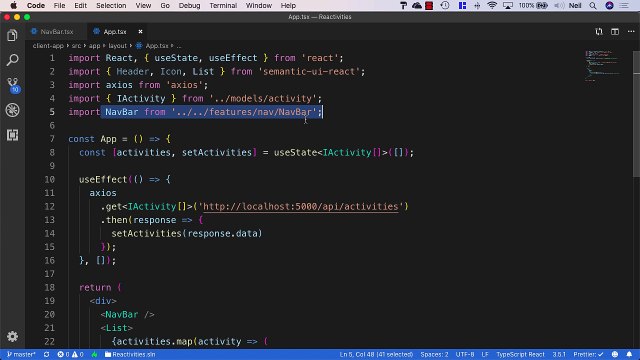Viewport: 640px width, 360px height.
Task: Click the App.tsx breadcrumb segment
Action: pyautogui.click(x=152, y=46)
